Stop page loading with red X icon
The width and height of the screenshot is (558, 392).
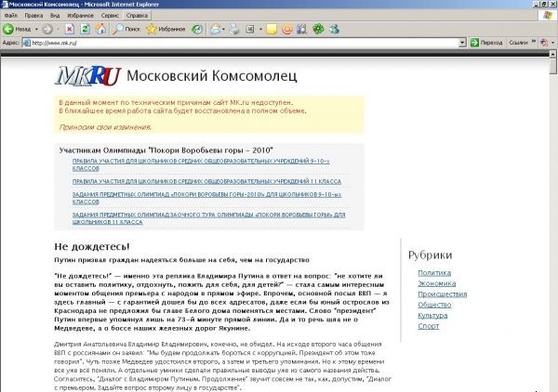point(70,29)
